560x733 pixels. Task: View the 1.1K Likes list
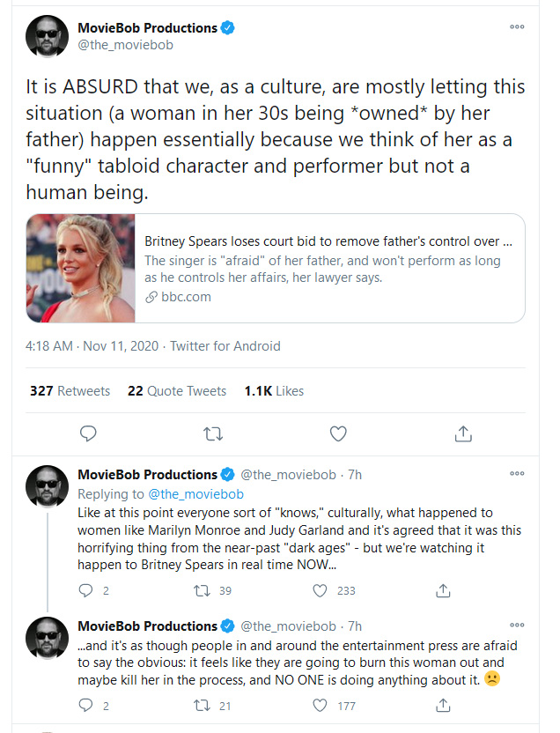point(274,391)
